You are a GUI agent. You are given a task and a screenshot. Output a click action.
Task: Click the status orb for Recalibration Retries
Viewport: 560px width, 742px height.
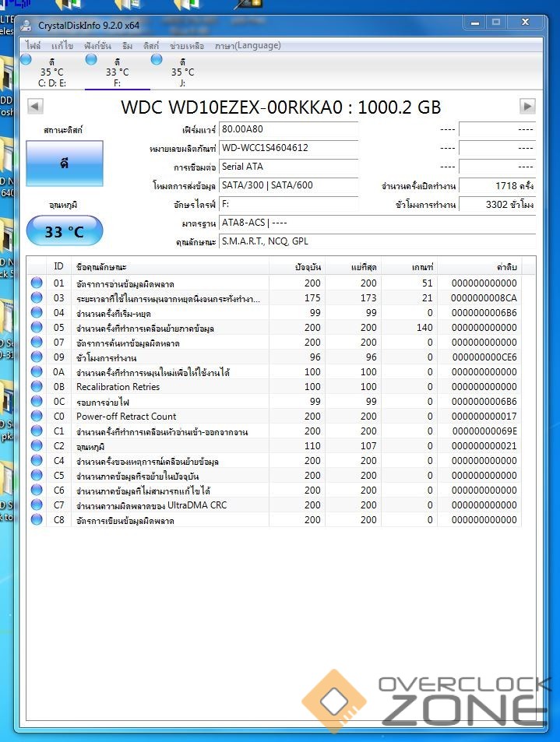[37, 387]
